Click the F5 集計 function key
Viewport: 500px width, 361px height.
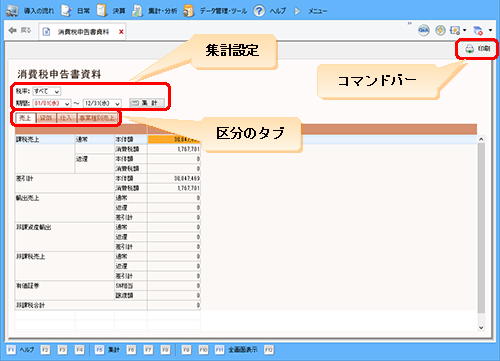click(107, 350)
